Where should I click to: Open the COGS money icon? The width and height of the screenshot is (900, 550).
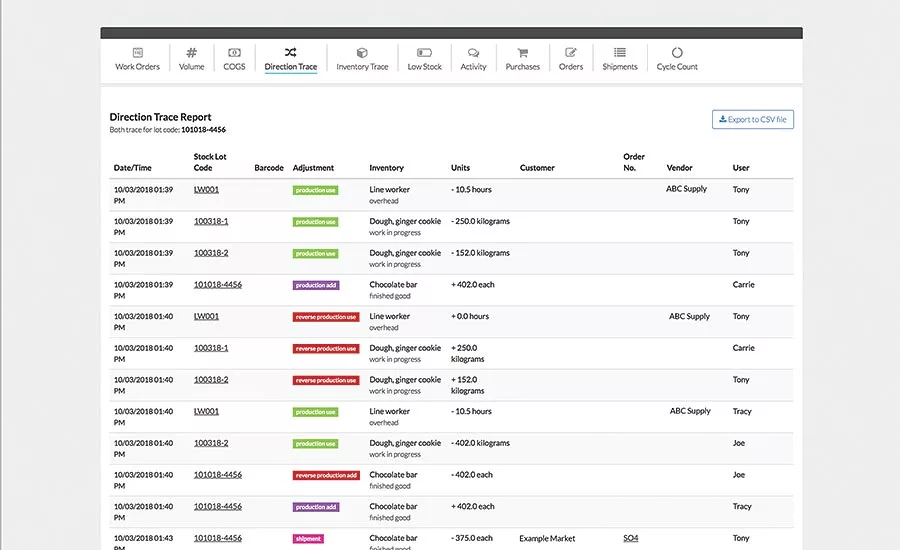point(234,53)
